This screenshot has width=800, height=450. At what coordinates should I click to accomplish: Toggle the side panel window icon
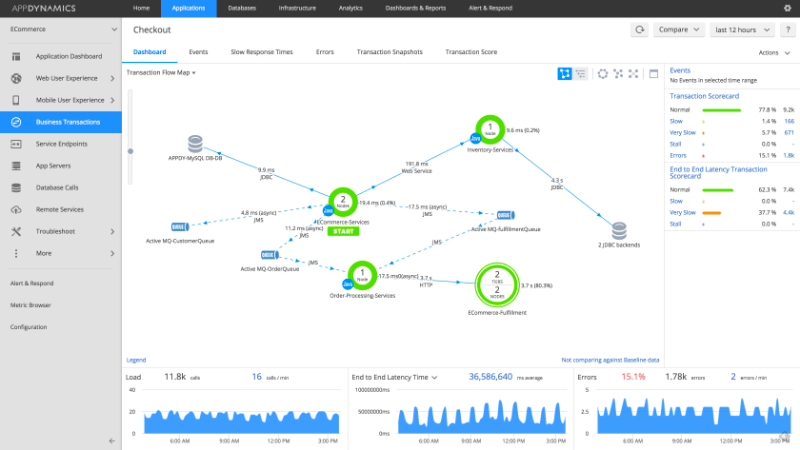pyautogui.click(x=654, y=74)
